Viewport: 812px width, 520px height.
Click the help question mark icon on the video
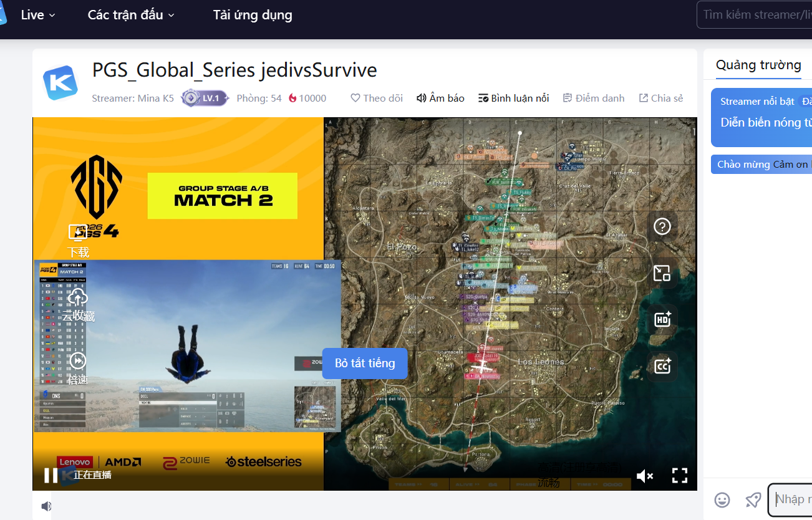pos(662,226)
